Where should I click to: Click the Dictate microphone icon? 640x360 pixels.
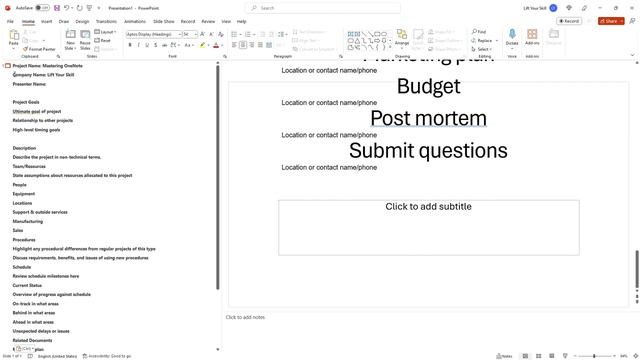point(512,34)
